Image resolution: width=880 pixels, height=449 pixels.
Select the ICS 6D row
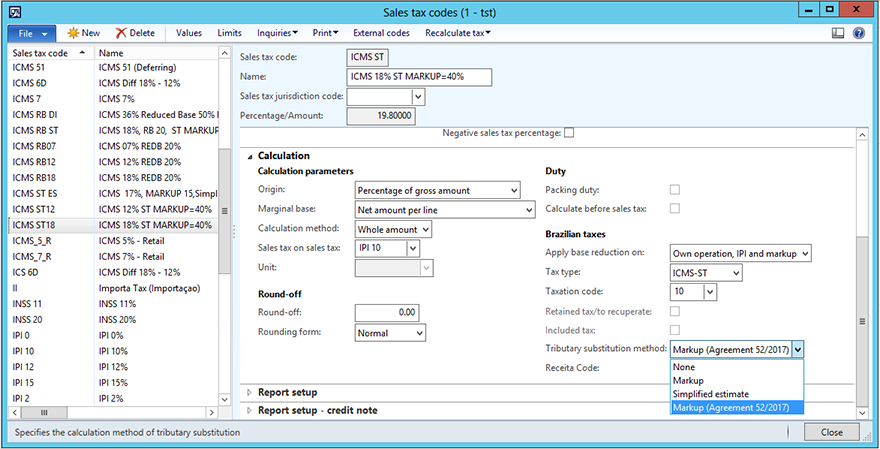[113, 272]
